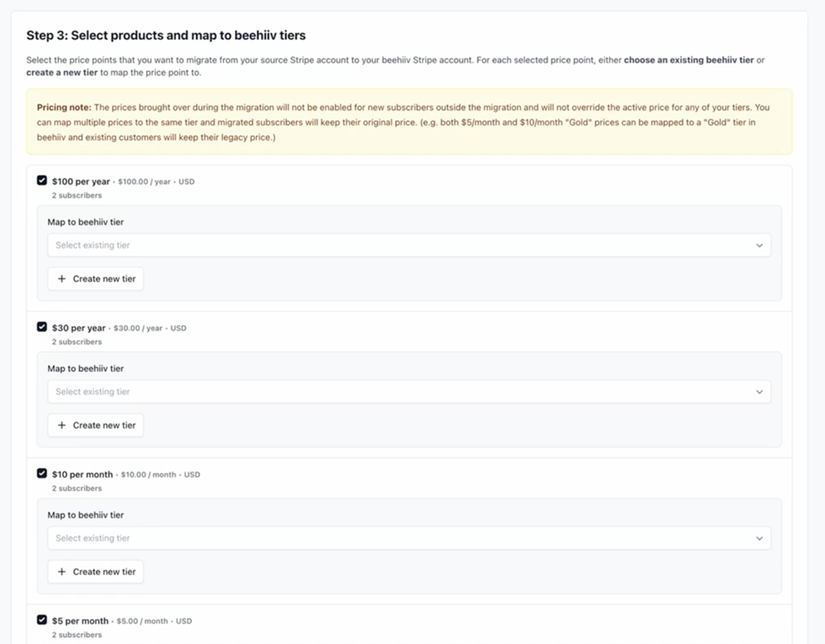Click plus icon under $30 per year
This screenshot has height=644, width=825.
(61, 425)
